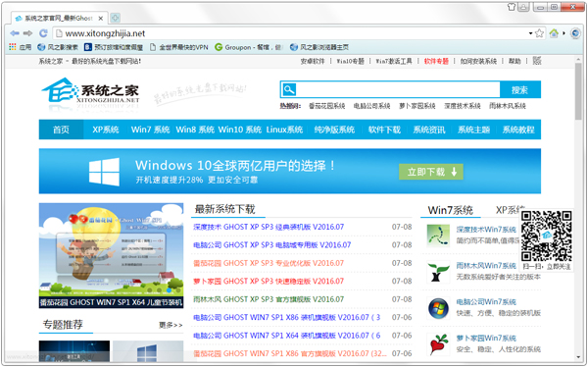The height and width of the screenshot is (367, 588).
Task: Open the 安卓软件 top link
Action: [313, 61]
